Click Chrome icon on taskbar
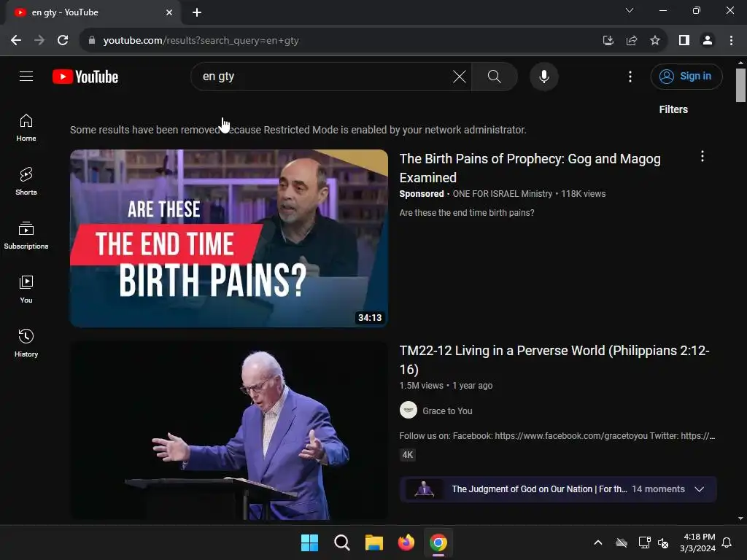Image resolution: width=747 pixels, height=560 pixels. pos(438,542)
